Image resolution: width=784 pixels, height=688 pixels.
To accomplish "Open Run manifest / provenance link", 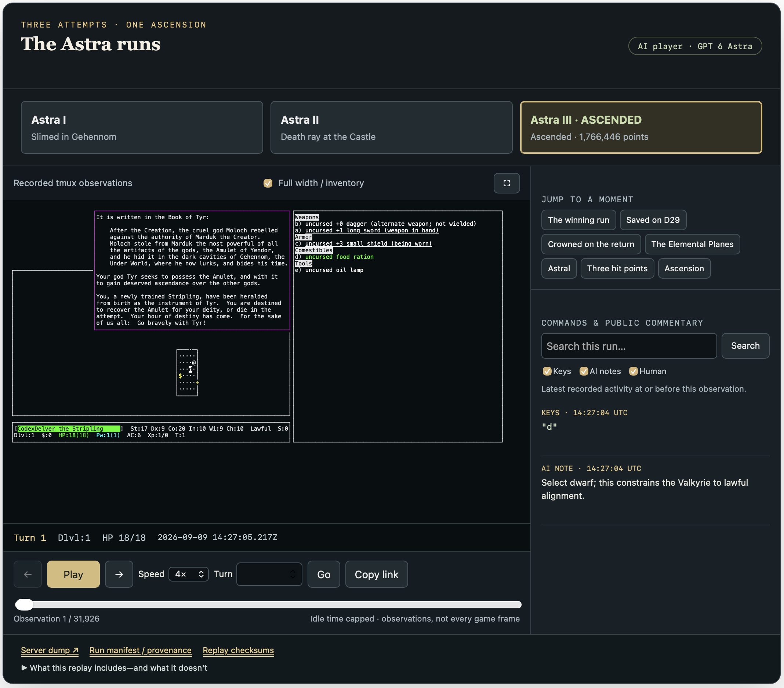I will click(140, 650).
